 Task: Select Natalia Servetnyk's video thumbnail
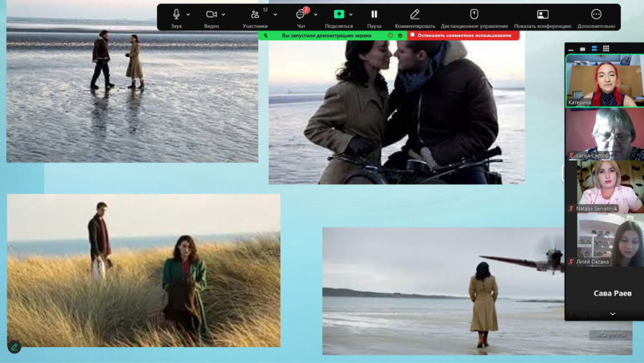tap(605, 186)
